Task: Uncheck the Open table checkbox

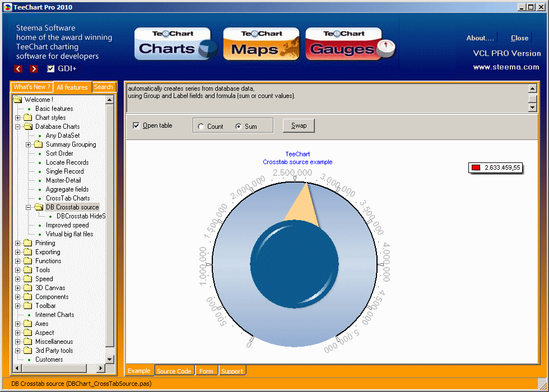Action: coord(136,125)
